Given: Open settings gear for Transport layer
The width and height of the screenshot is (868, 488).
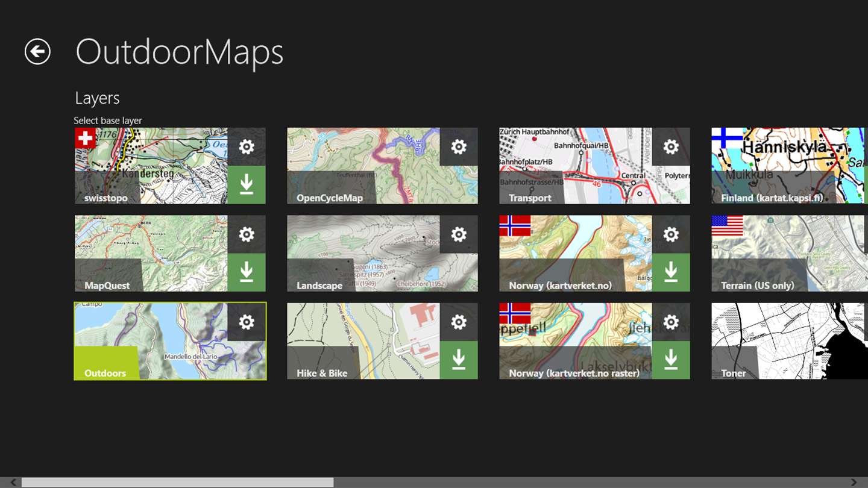Looking at the screenshot, I should (671, 146).
